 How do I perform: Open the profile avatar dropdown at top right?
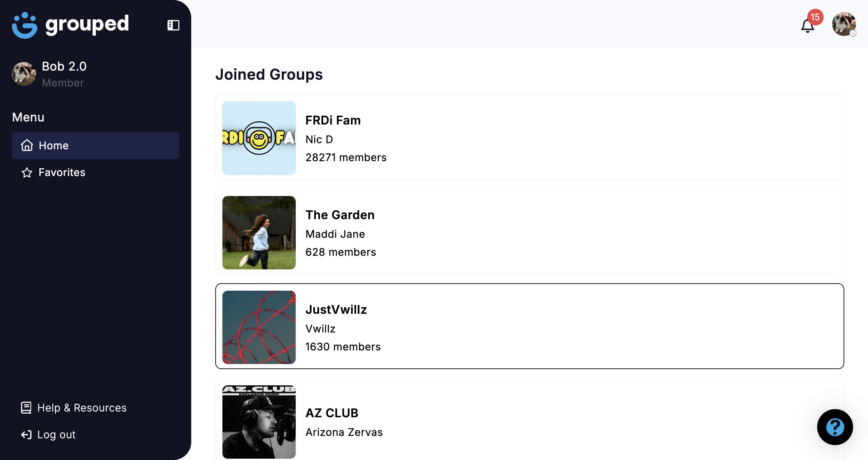[x=843, y=24]
